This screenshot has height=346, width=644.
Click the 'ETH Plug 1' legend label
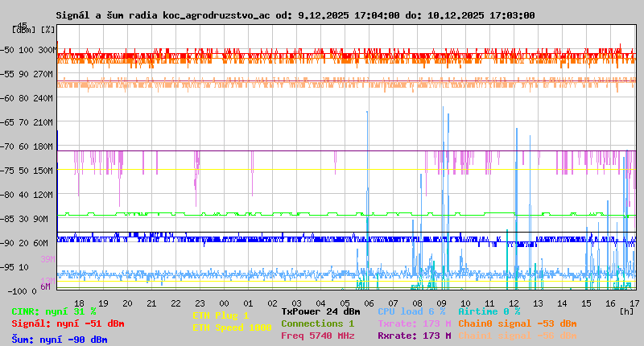pos(221,315)
